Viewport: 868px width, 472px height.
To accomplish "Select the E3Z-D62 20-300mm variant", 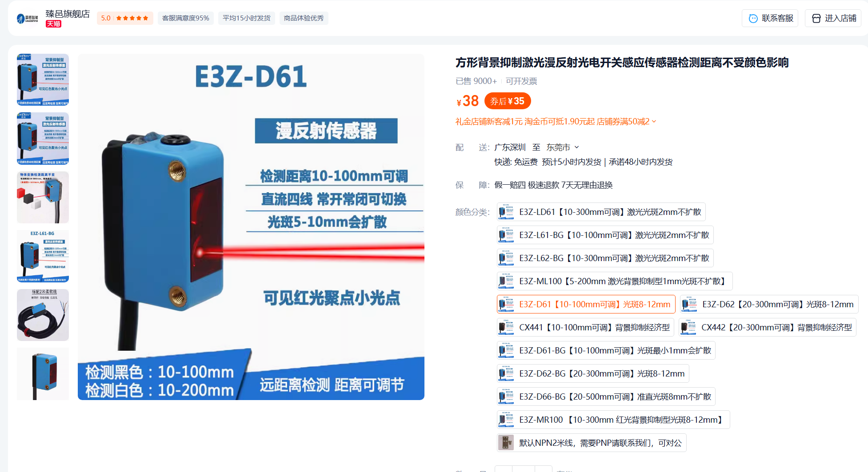I will coord(768,304).
